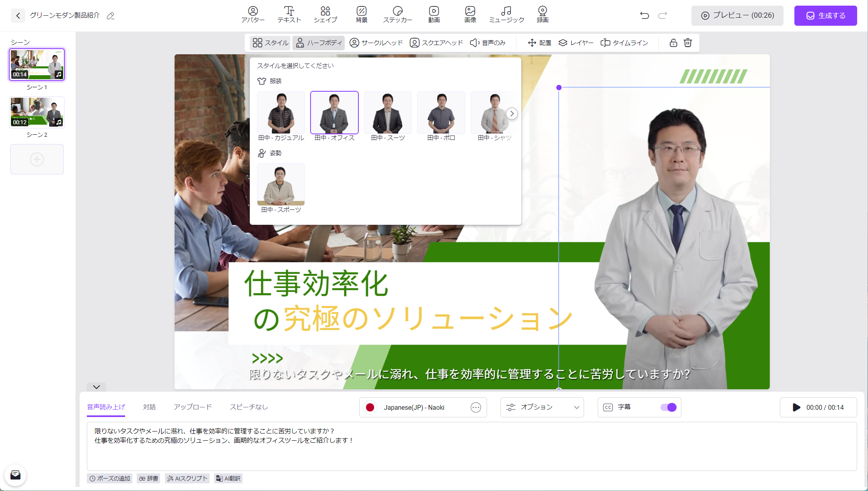Start the 録画 recording tool
Screen dimensions: 868x491
pos(542,14)
